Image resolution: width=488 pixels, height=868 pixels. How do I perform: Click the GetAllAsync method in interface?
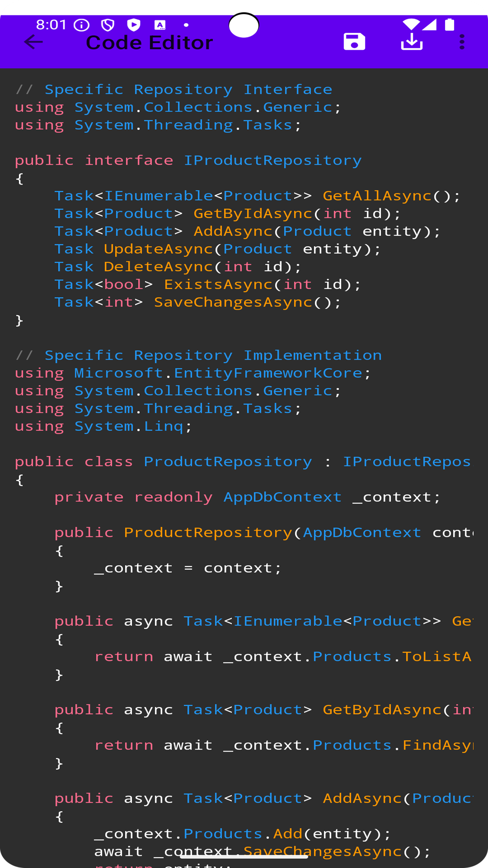click(377, 196)
